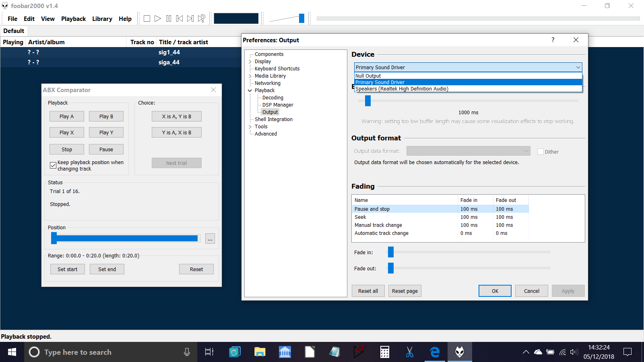The image size is (644, 362).
Task: Choose Primary Sound Driver in dropdown list
Action: point(468,82)
